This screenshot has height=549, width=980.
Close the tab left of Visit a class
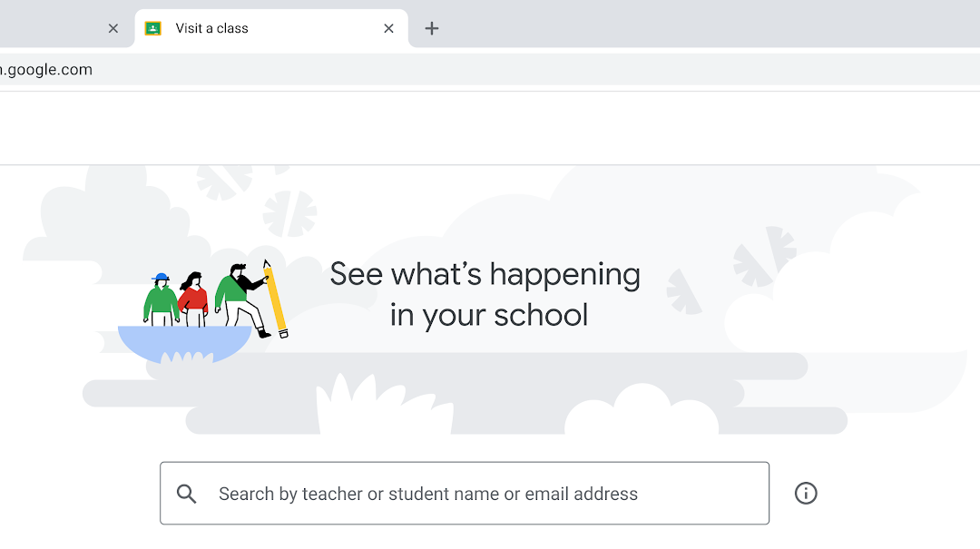[x=113, y=28]
